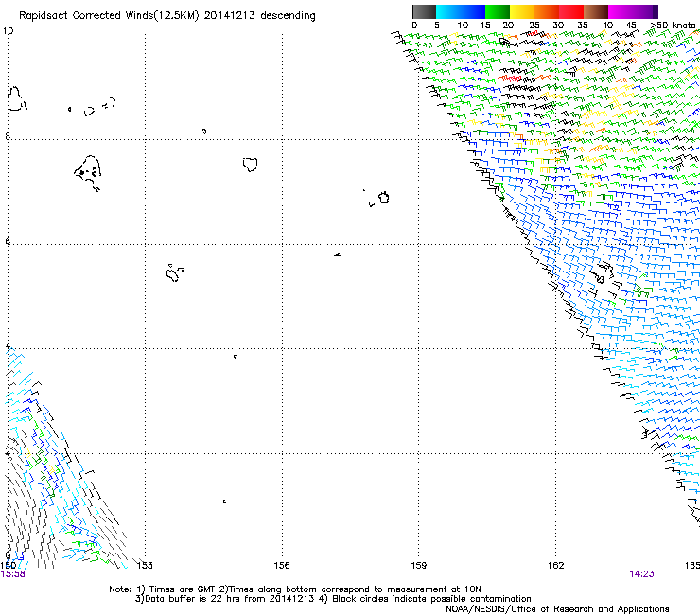Click the purple time label '15:58'

[13, 574]
